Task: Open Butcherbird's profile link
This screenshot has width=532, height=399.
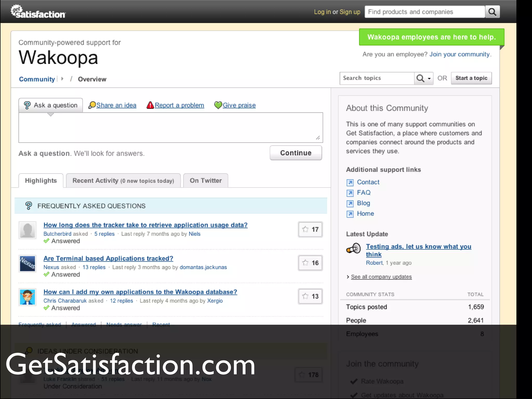Action: (57, 234)
